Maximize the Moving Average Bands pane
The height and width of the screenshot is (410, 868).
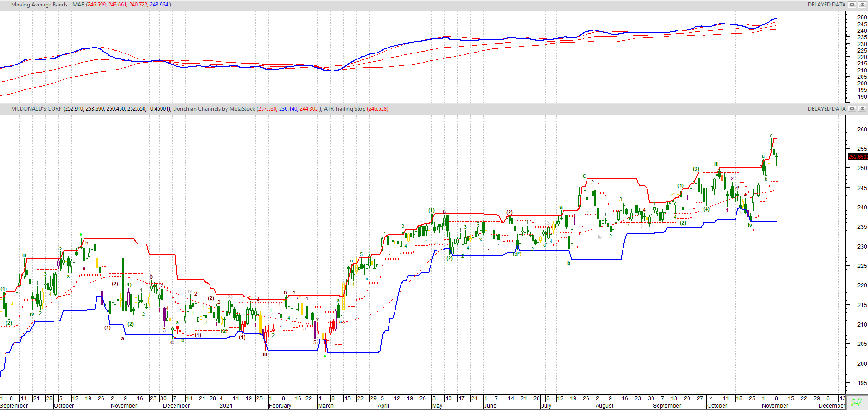[852, 5]
